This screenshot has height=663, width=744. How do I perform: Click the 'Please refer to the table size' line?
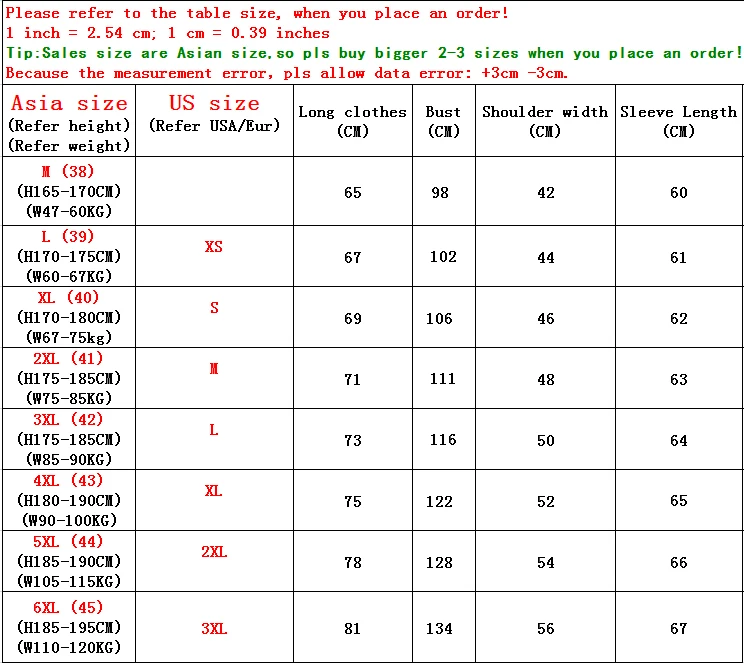pos(257,13)
